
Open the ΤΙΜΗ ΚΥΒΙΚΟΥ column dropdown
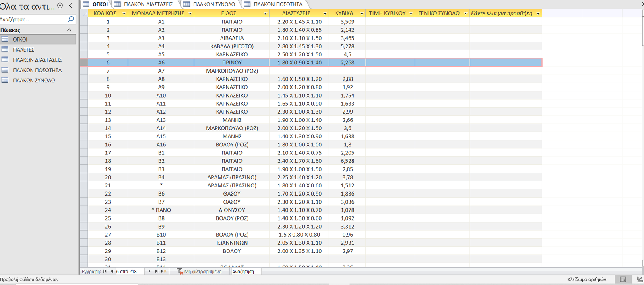(x=411, y=14)
